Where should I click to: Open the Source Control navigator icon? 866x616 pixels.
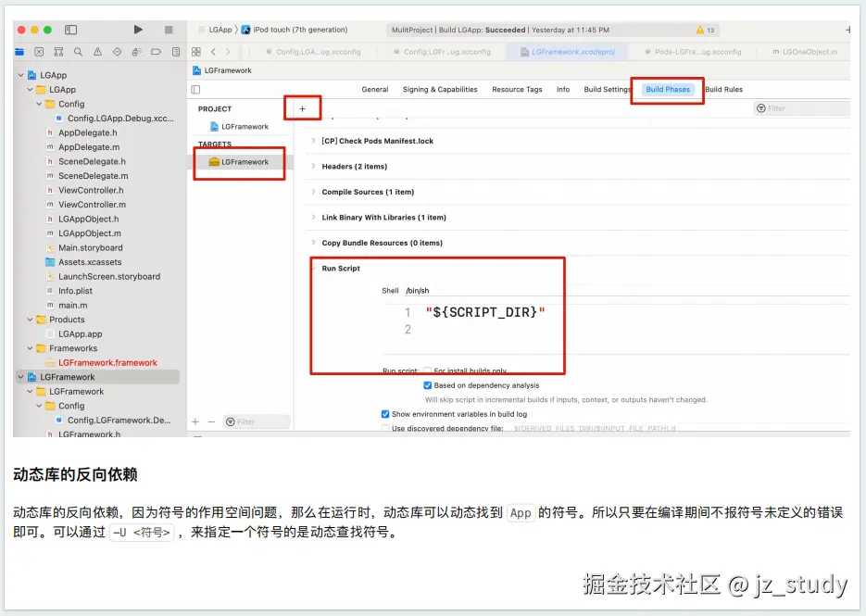click(x=39, y=52)
